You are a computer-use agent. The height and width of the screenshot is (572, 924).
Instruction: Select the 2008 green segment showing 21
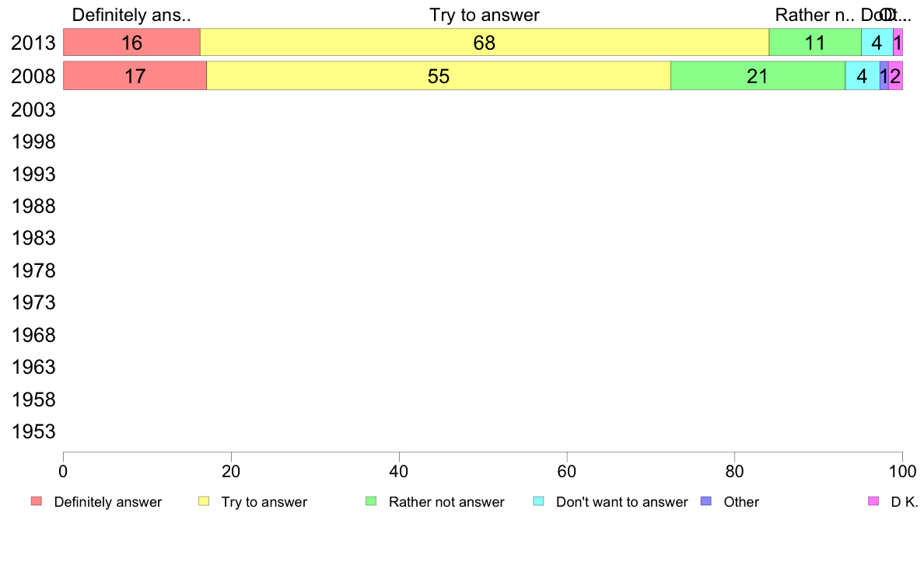click(x=758, y=76)
